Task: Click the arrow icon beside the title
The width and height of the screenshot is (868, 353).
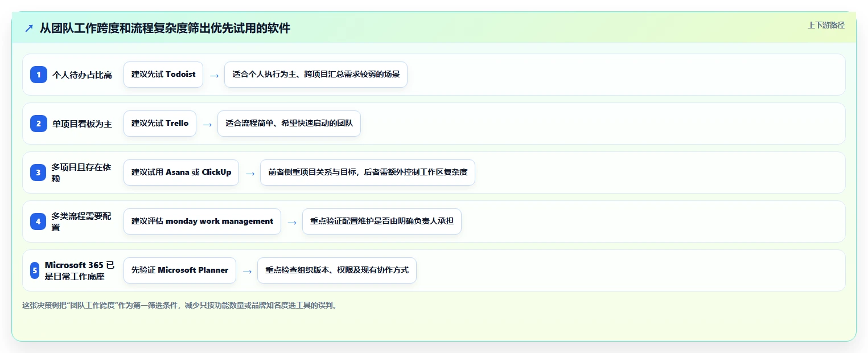Action: 28,28
